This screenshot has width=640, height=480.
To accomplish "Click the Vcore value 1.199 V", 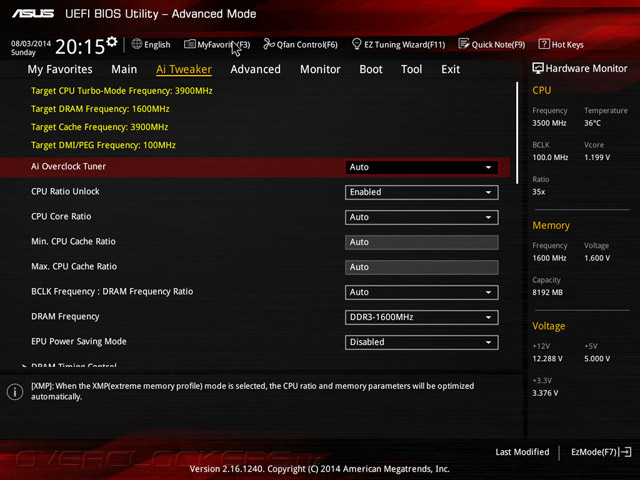I will [597, 157].
